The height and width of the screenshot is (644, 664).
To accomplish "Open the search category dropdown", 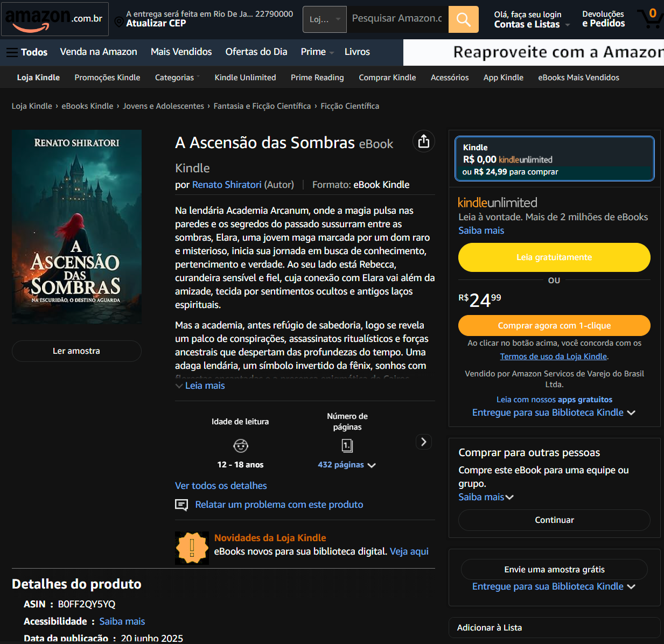I will point(325,19).
